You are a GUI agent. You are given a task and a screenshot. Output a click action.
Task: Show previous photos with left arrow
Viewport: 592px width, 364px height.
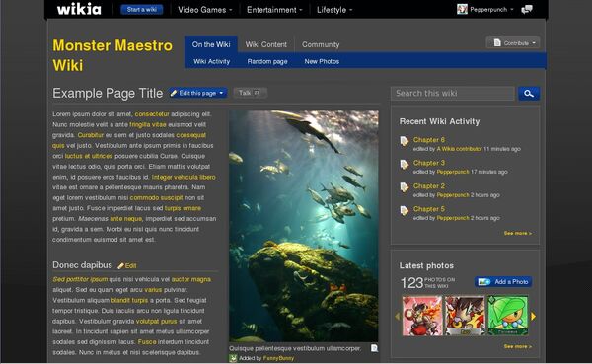(x=398, y=316)
